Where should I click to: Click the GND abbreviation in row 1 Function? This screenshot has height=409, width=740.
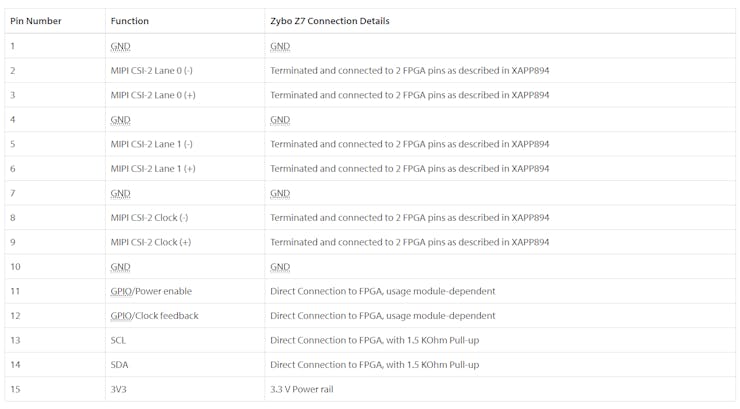[x=120, y=46]
